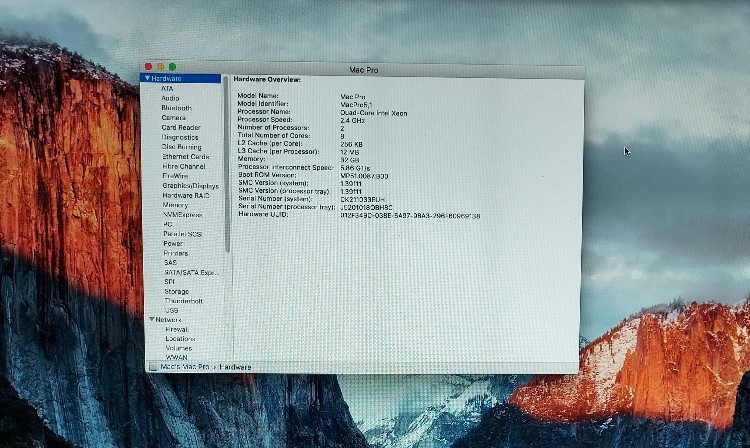750x448 pixels.
Task: Open Locations under Network
Action: point(180,339)
